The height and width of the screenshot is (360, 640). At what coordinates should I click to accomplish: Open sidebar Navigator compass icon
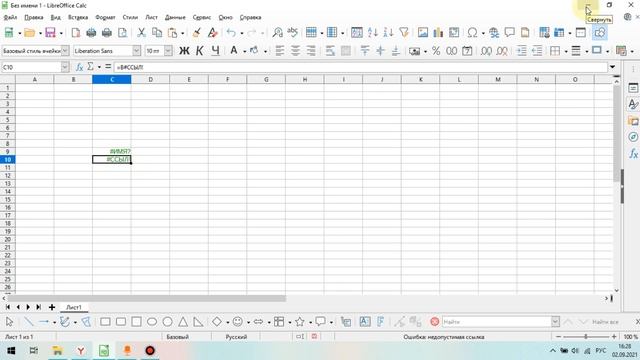click(633, 137)
